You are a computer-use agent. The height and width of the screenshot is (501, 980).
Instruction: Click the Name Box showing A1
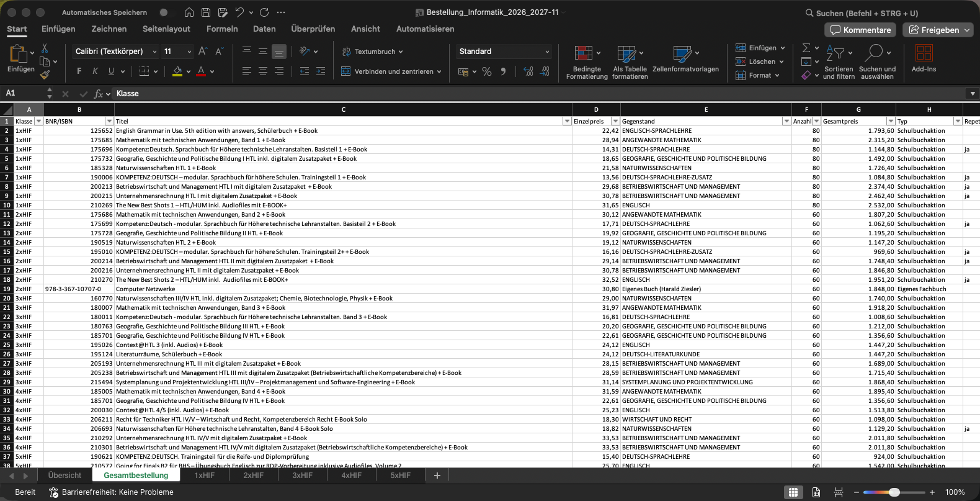coord(24,93)
